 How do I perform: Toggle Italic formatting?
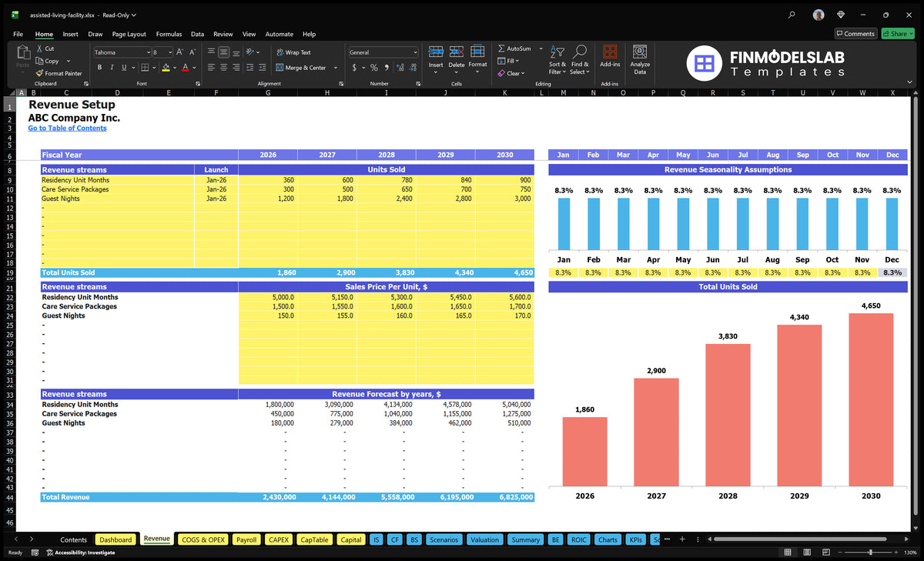click(111, 68)
